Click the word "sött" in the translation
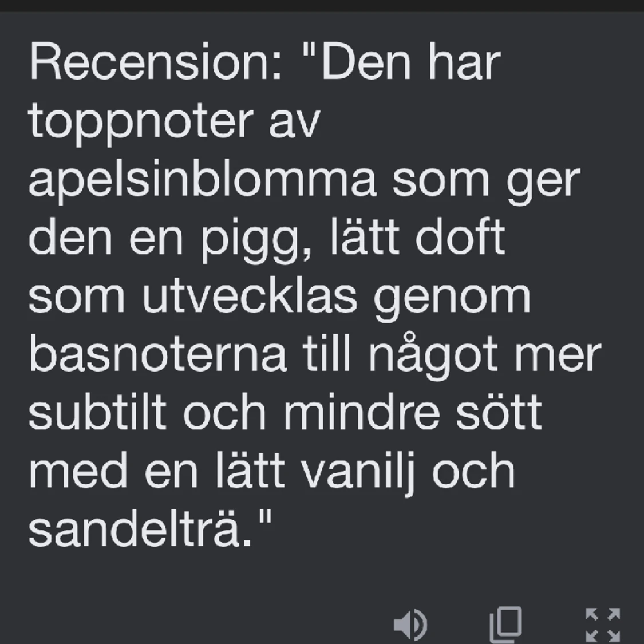This screenshot has width=644, height=644. click(x=499, y=412)
